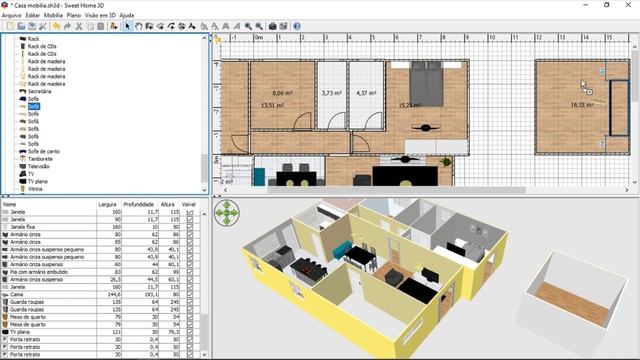Click the 3D view navigation left arrow
Screen dimensions: 640x360
[x=220, y=212]
